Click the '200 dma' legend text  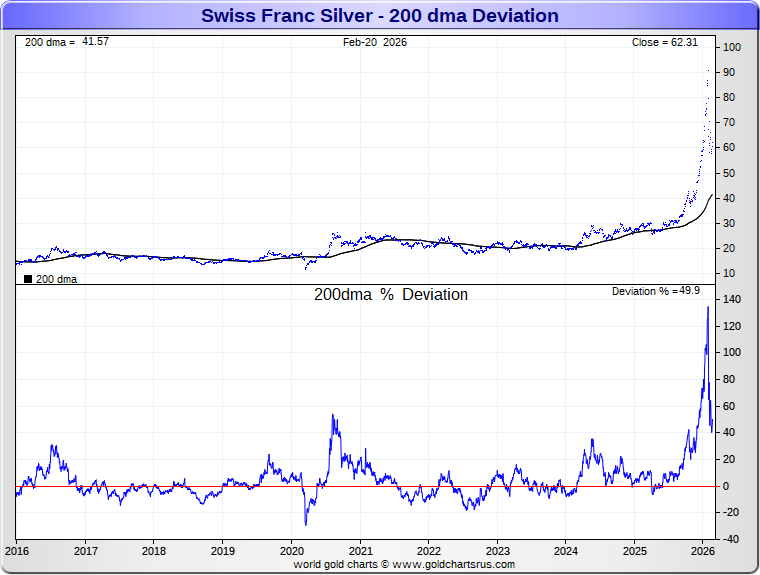(x=56, y=279)
